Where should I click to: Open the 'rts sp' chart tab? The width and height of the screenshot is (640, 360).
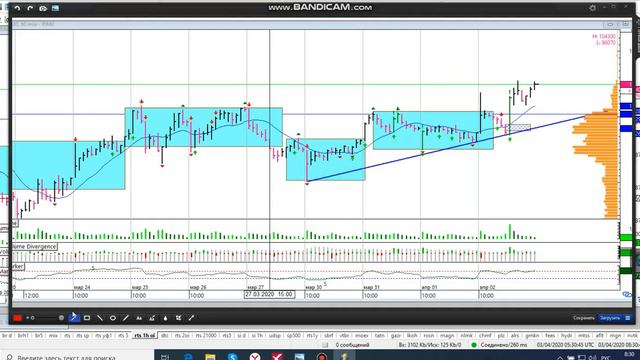click(x=82, y=336)
